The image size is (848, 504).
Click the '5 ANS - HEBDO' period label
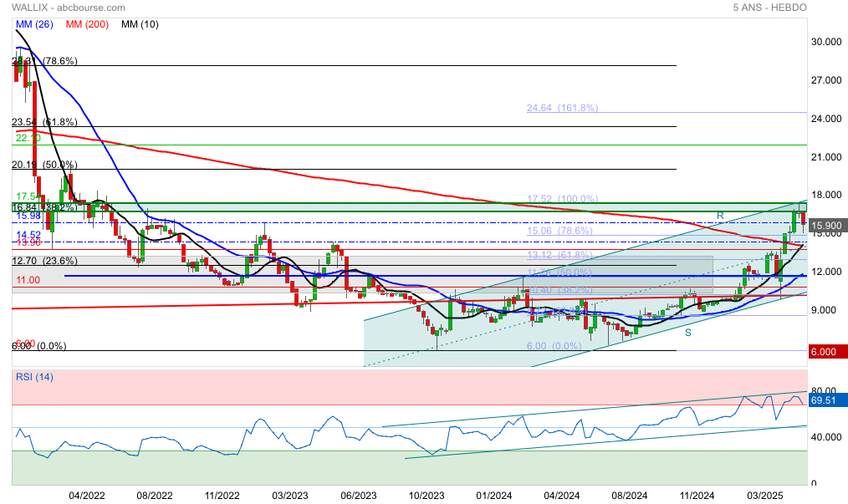769,8
